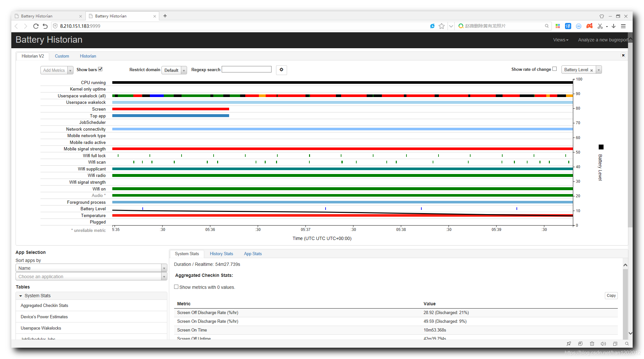Switch to the Custom tab
Viewport: 644px width, 359px height.
tap(62, 56)
